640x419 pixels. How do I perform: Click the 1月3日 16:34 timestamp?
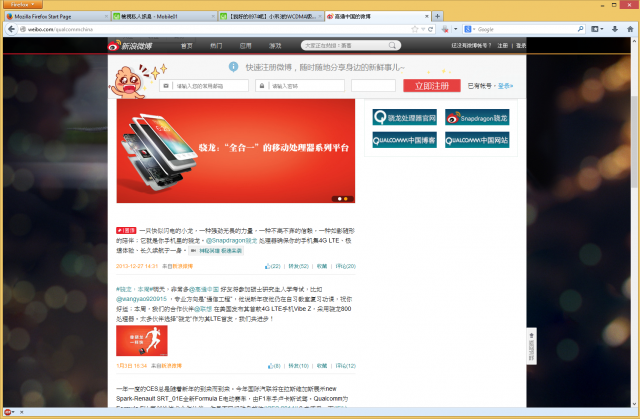(131, 366)
